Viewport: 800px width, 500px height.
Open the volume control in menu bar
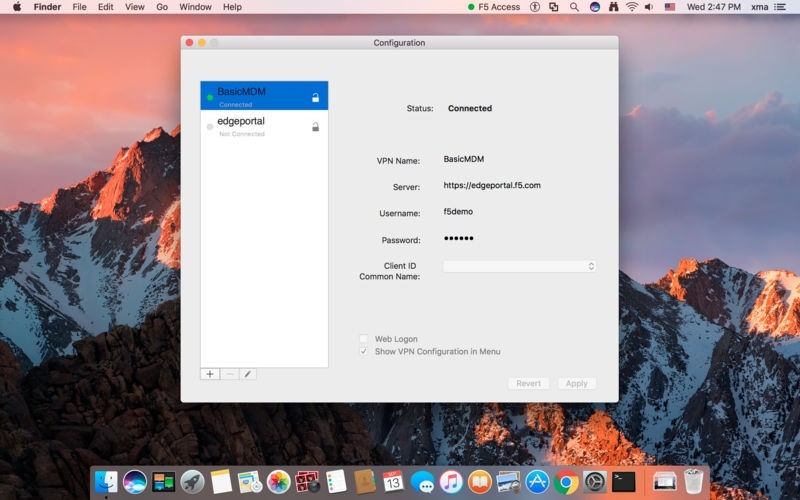tap(649, 7)
